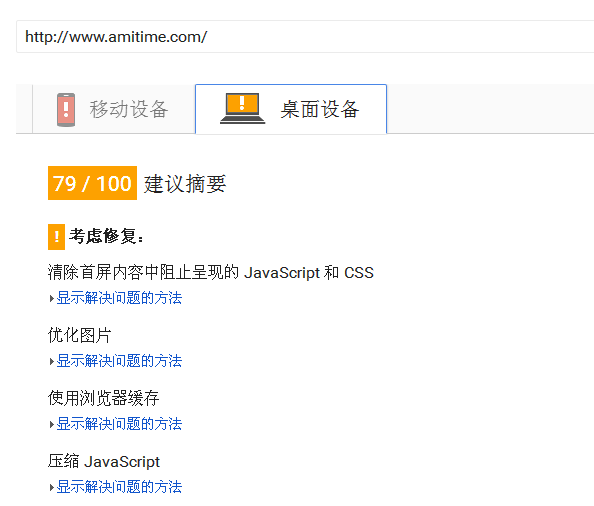
Task: Click the 优化图片 suggestion title
Action: [80, 335]
